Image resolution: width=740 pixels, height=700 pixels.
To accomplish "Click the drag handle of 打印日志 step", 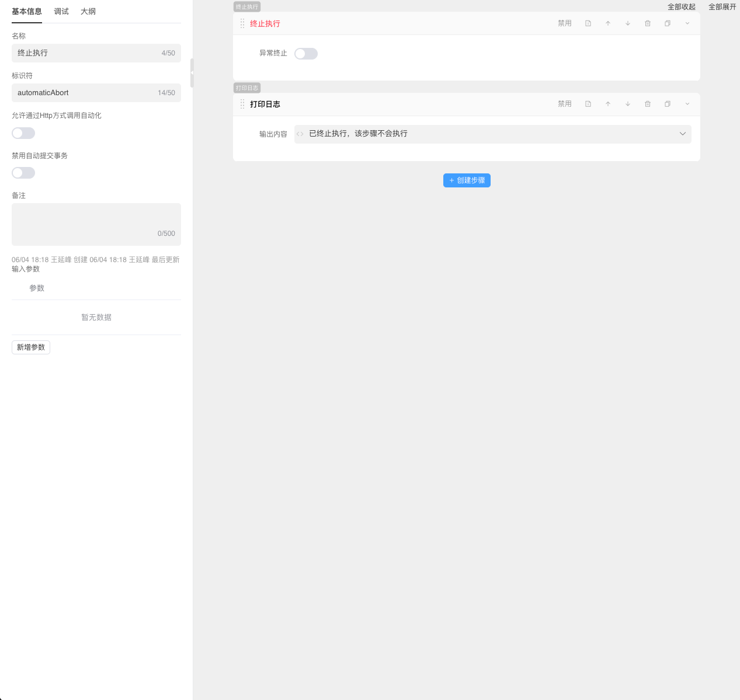I will (x=242, y=104).
